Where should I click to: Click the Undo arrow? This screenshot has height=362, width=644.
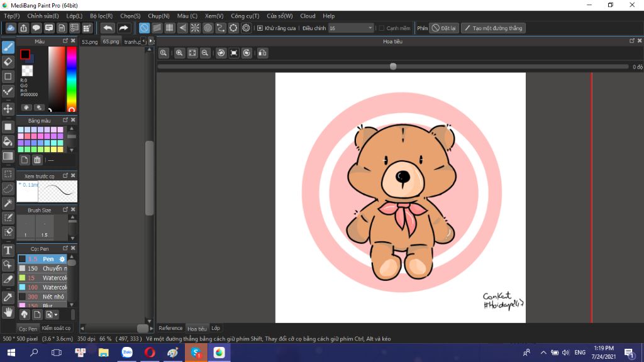click(108, 28)
